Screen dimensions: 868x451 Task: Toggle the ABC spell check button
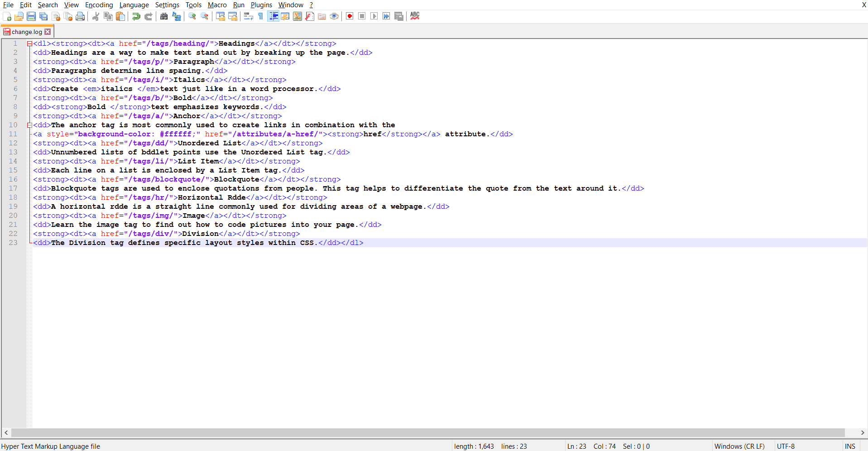415,16
